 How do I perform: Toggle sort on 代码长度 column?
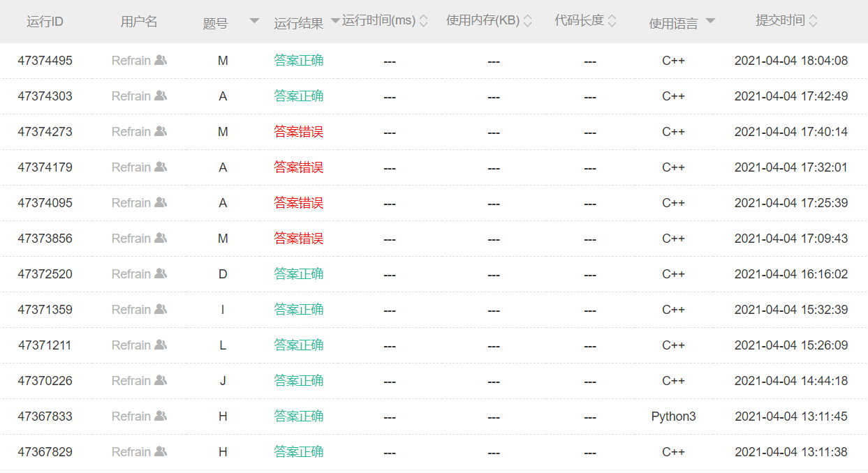click(x=612, y=22)
